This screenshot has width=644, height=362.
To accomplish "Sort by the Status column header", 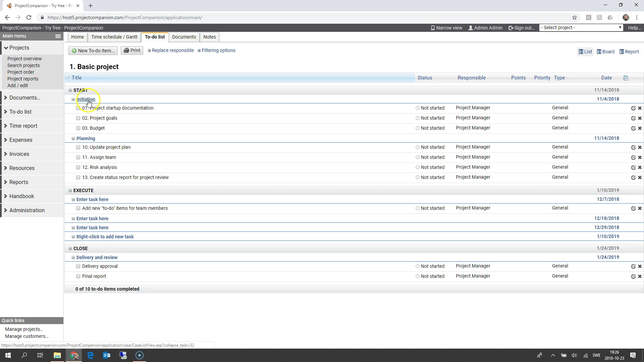I will [x=425, y=78].
